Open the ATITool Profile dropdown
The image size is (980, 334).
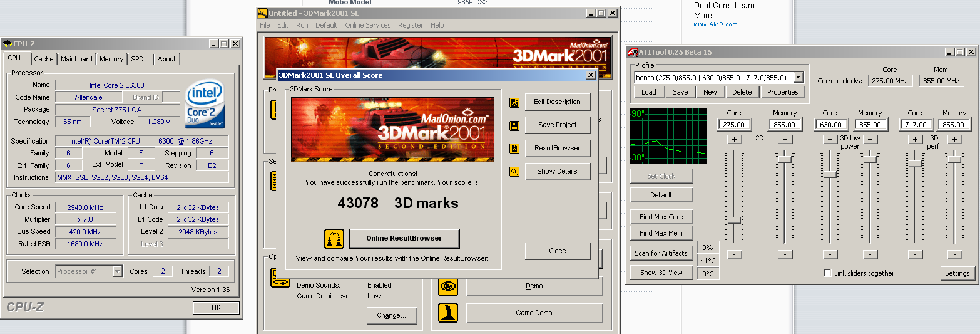(798, 78)
